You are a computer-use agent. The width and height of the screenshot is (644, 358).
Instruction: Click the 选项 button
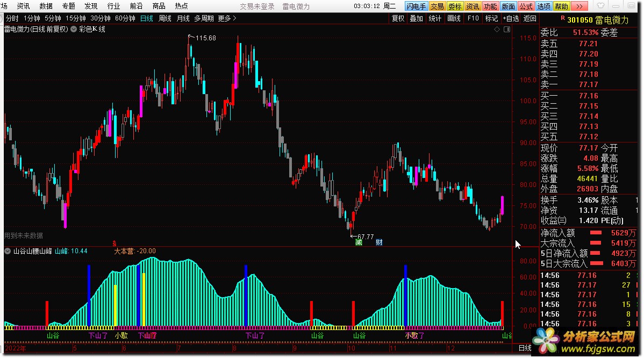(x=544, y=6)
